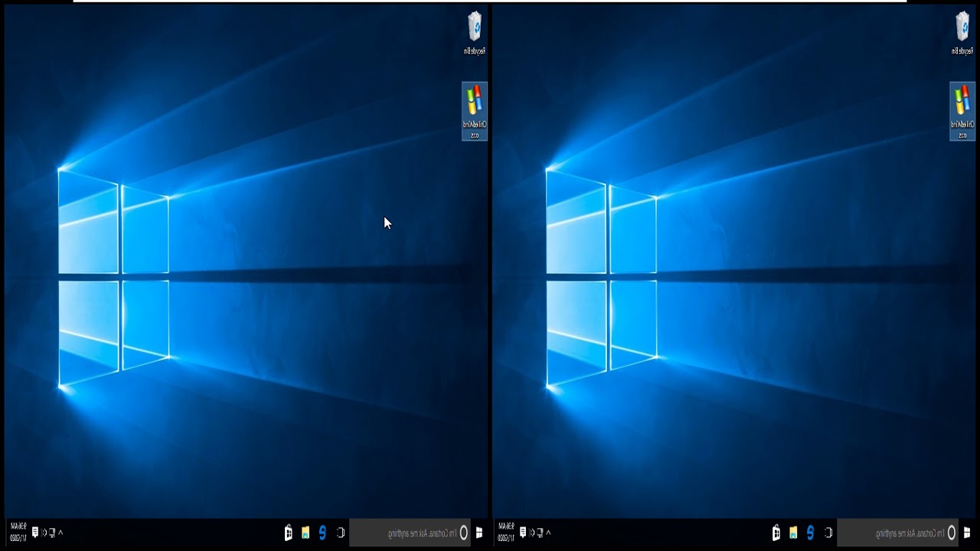Select Recycle Bin on the left desktop copy

pos(475,33)
